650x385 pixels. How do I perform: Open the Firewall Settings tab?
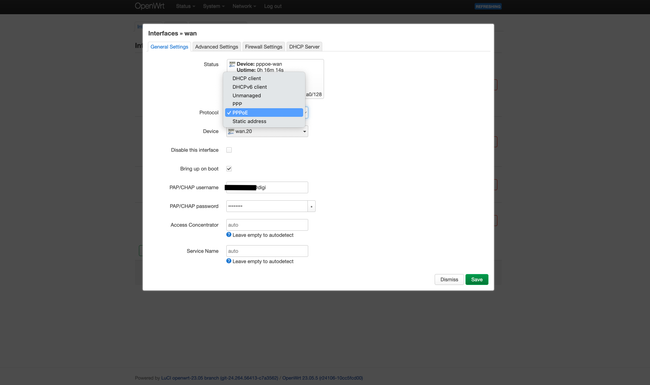264,47
